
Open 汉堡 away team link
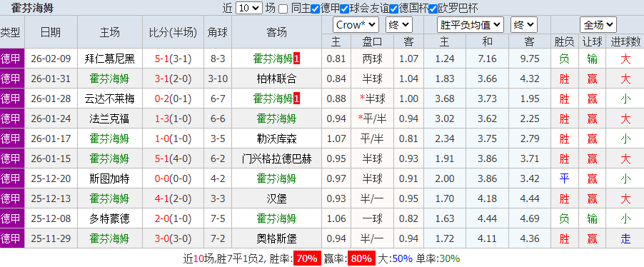coord(276,198)
